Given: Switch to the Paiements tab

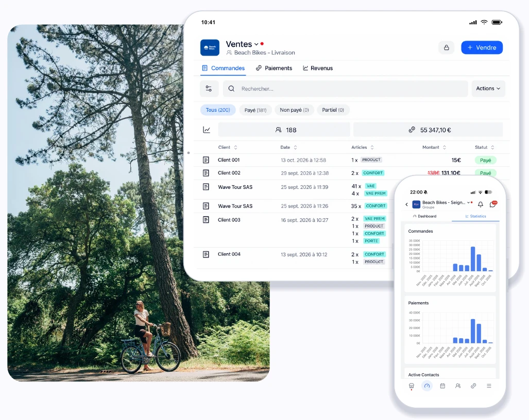Looking at the screenshot, I should pyautogui.click(x=274, y=68).
